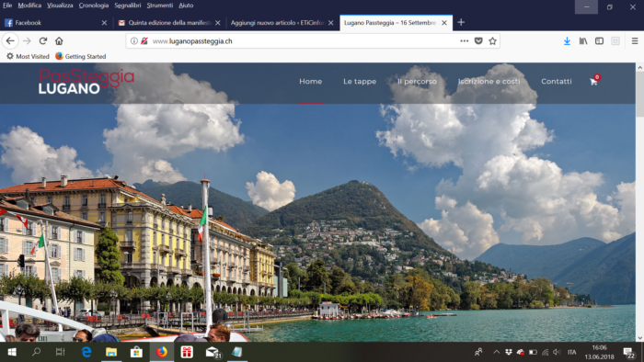
Task: Open the taskbar clock and date
Action: 599,352
